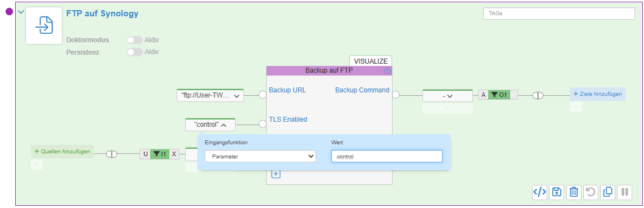Click the U button before I1
Screen dimensions: 644x208
point(145,154)
